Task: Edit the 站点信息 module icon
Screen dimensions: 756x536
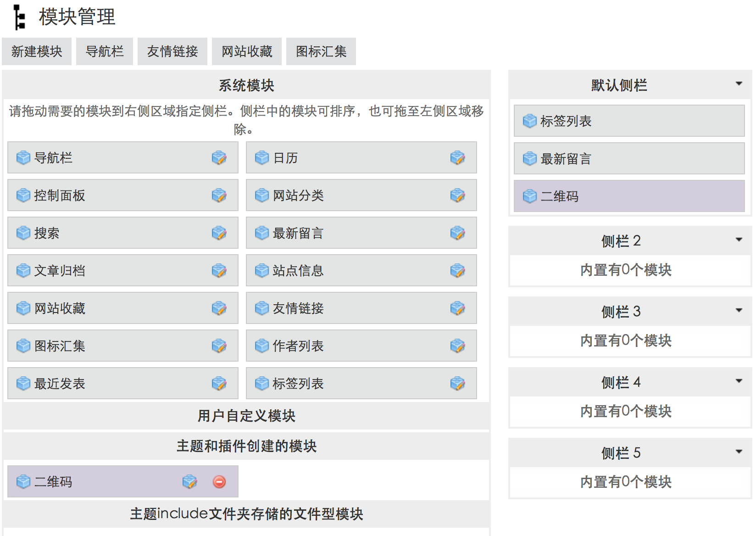Action: pos(458,271)
